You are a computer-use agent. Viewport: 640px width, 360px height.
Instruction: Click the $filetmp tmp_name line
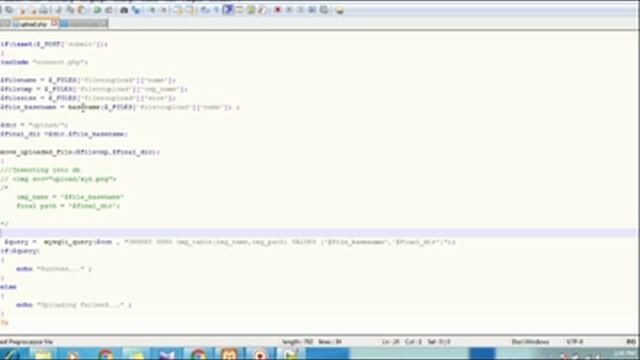tap(94, 89)
